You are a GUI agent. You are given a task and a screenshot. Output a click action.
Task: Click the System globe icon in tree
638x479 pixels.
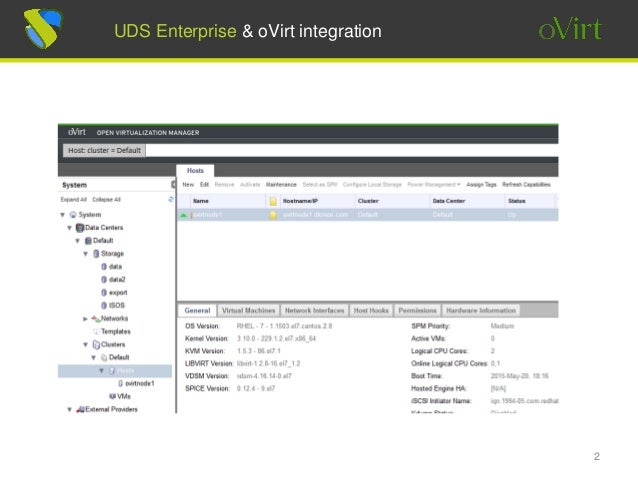click(73, 214)
